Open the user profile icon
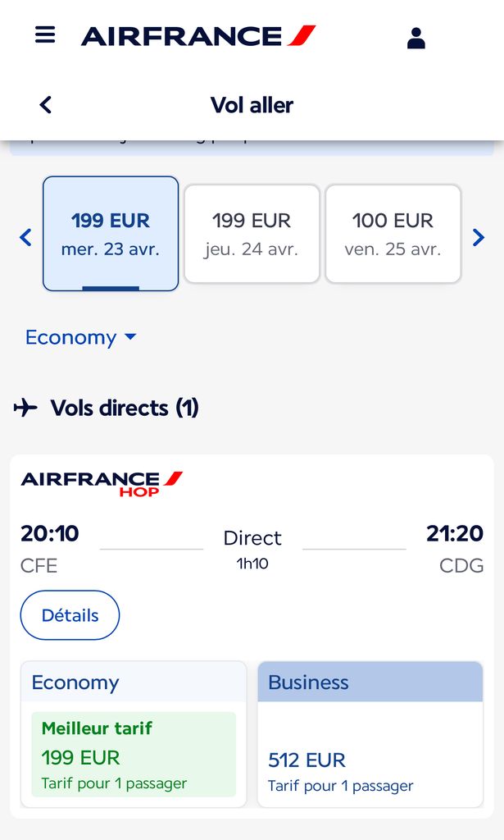This screenshot has height=840, width=504. [416, 38]
